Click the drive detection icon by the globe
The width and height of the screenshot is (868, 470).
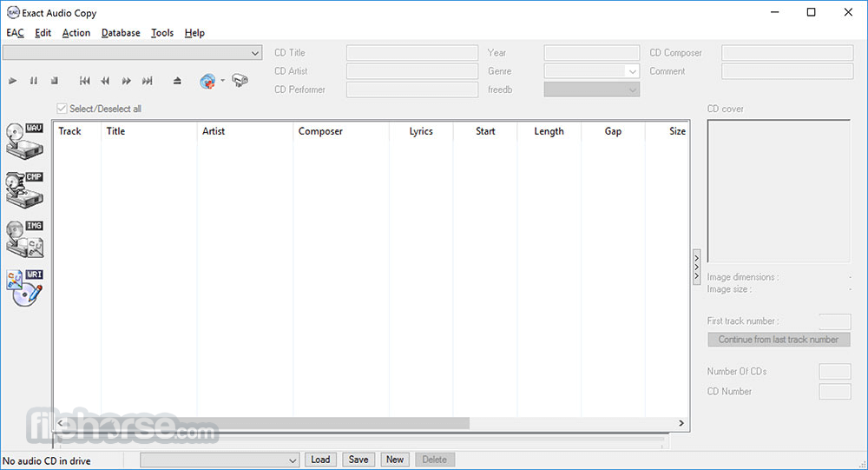(240, 81)
